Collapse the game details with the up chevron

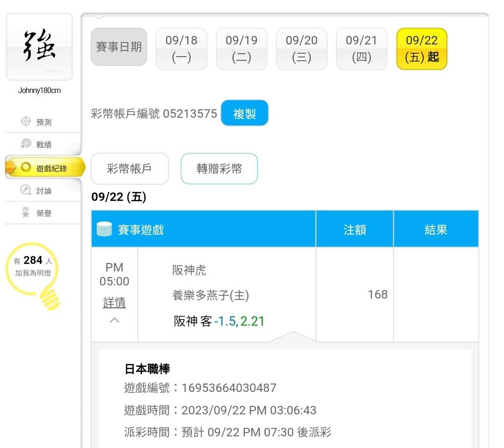click(114, 320)
